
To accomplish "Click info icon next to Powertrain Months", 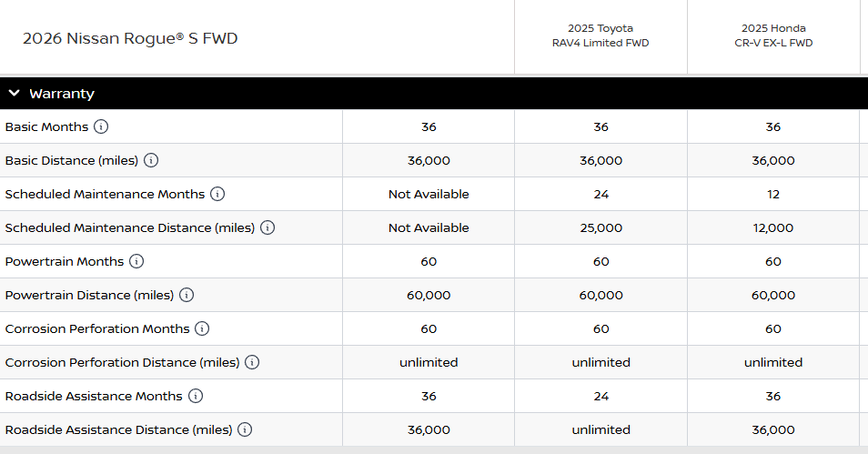I will click(136, 261).
